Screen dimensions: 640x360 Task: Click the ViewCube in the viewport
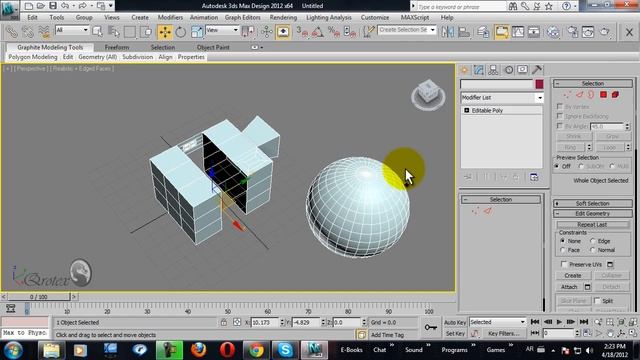(428, 94)
